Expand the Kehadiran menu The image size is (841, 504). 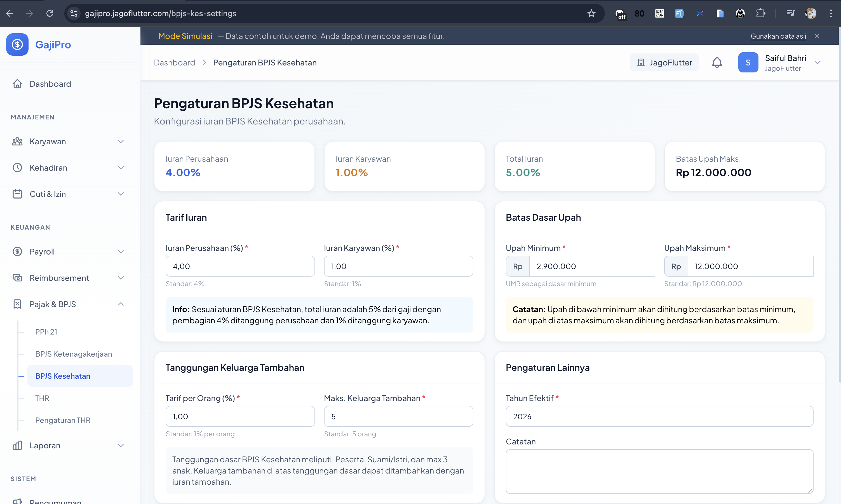point(70,168)
